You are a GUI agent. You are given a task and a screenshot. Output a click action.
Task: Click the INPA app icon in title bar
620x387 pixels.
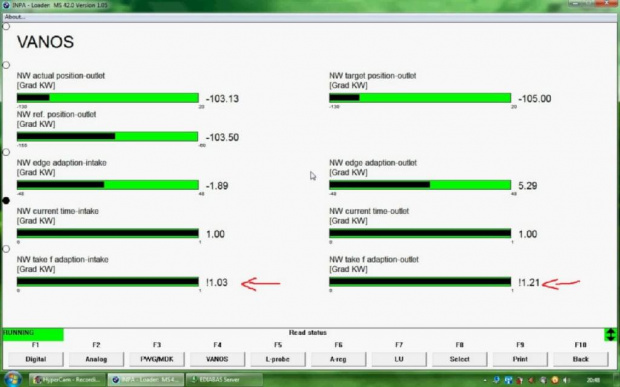(x=6, y=5)
